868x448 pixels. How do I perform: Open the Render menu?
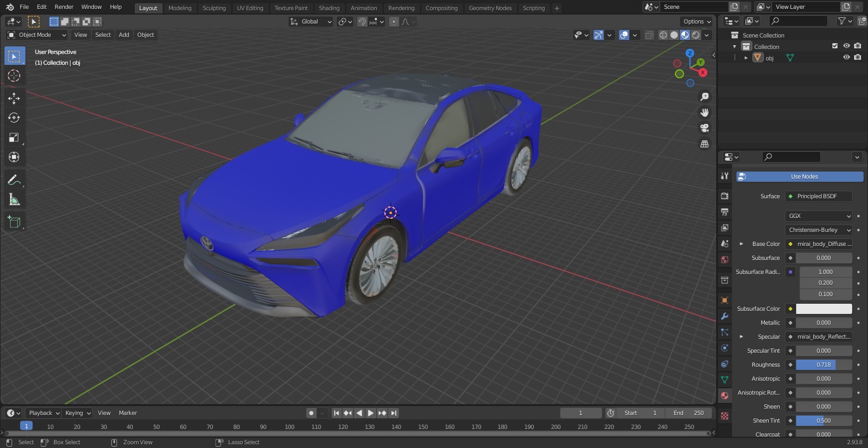(64, 7)
